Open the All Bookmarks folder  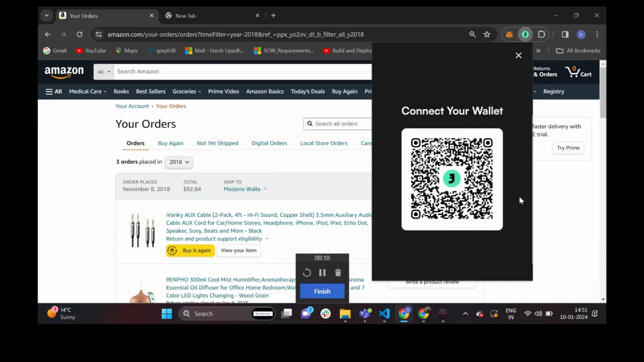tap(578, 51)
